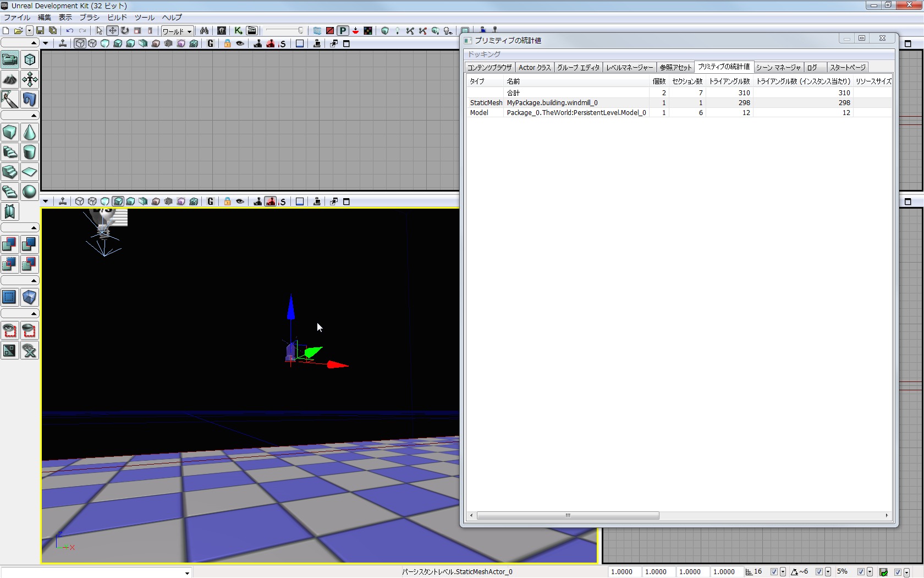The image size is (924, 578).
Task: Save the current level with the disk icon
Action: coord(40,31)
